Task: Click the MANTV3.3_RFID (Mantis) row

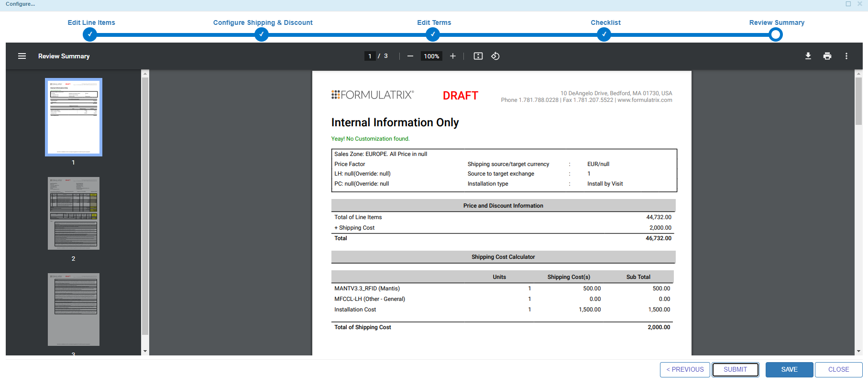Action: point(502,288)
